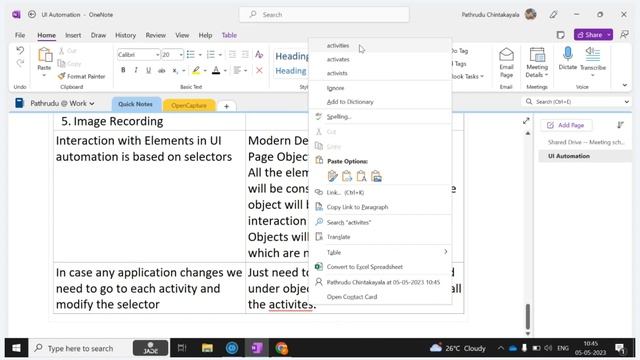Viewport: 640px width, 360px height.
Task: Click the Undo arrow icon
Action: tap(20, 50)
